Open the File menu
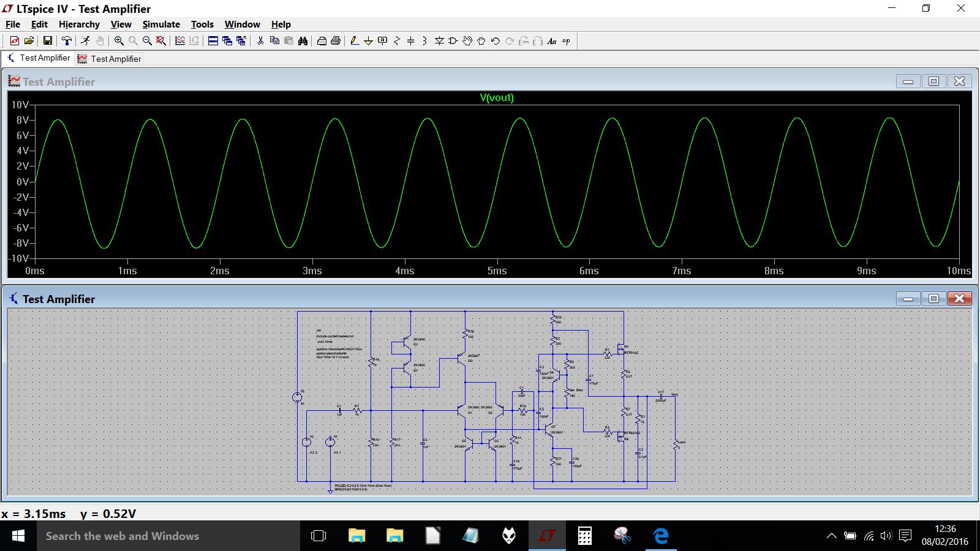The height and width of the screenshot is (551, 980). 13,24
